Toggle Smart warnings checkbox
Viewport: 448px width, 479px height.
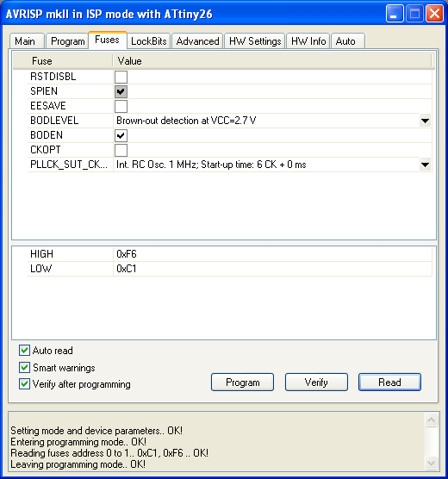click(x=24, y=368)
